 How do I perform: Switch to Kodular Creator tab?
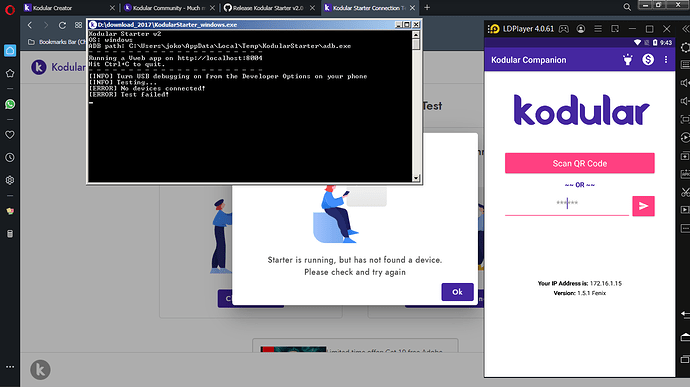pyautogui.click(x=69, y=8)
